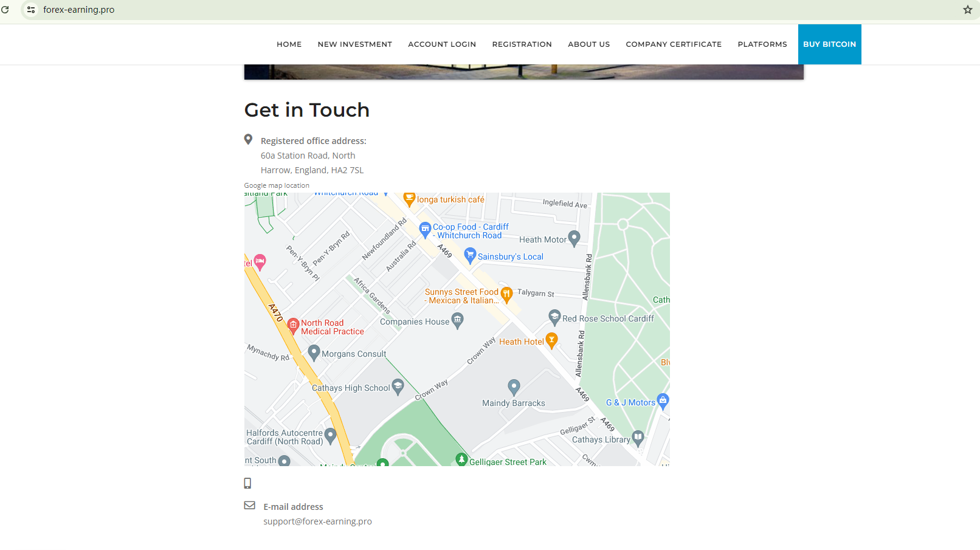
Task: Open the Co-op Food Cardiff marker
Action: pos(425,229)
